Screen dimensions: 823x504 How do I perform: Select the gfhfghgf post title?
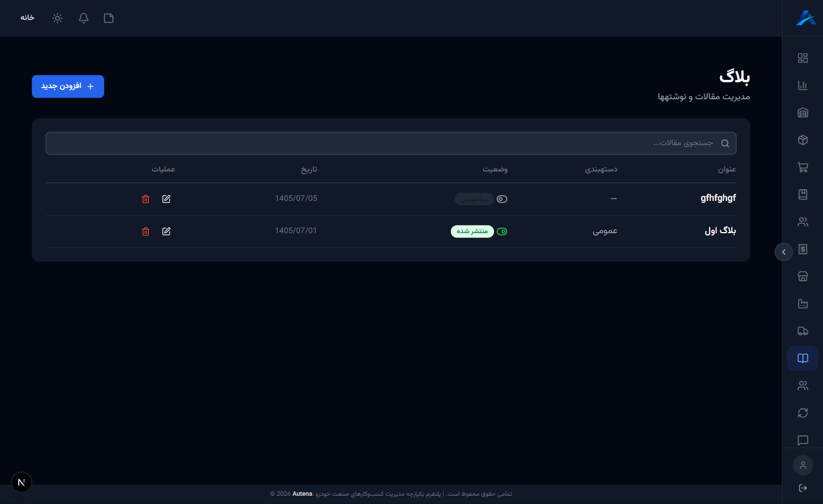pos(718,199)
